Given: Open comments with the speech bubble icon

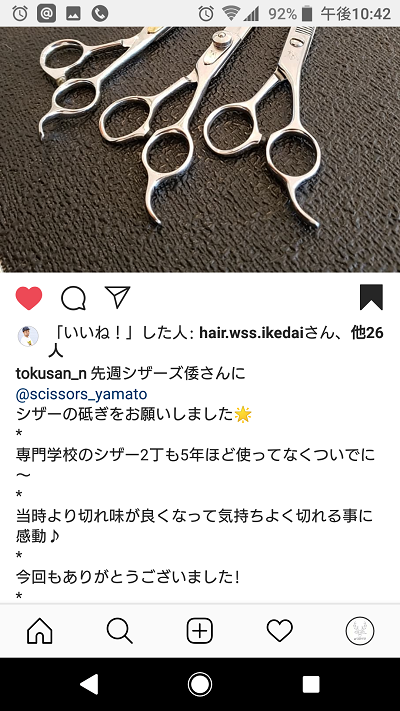Looking at the screenshot, I should point(73,298).
